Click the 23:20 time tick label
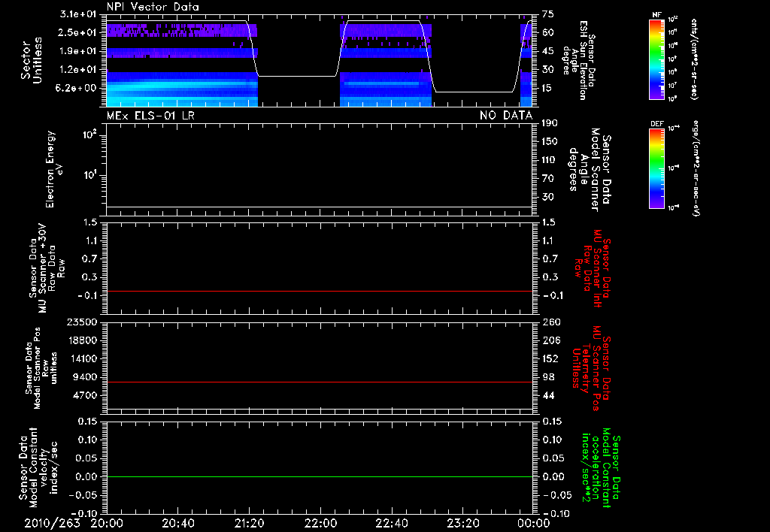Image resolution: width=770 pixels, height=532 pixels. click(463, 523)
